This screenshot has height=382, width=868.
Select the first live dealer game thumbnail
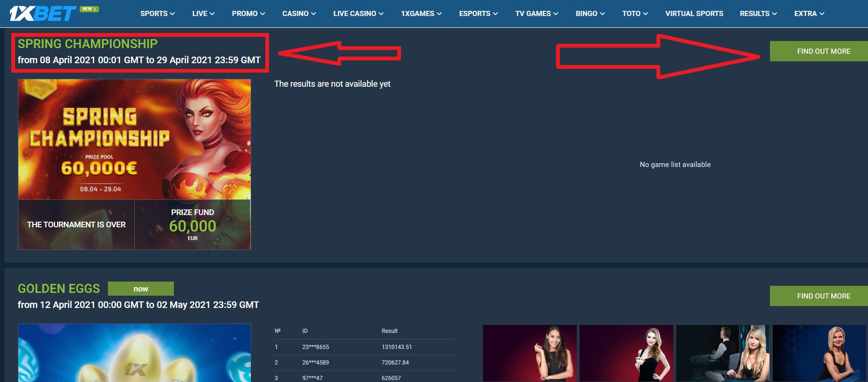[x=530, y=353]
